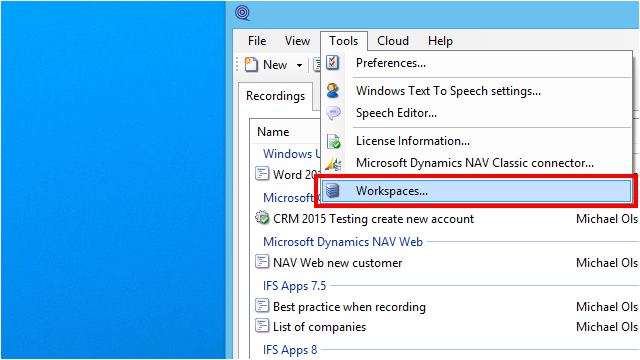Image resolution: width=640 pixels, height=360 pixels.
Task: Select Best practice when recording row
Action: pos(349,307)
